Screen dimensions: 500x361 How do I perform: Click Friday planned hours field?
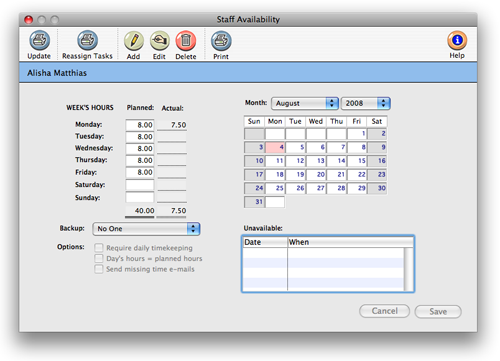(140, 172)
